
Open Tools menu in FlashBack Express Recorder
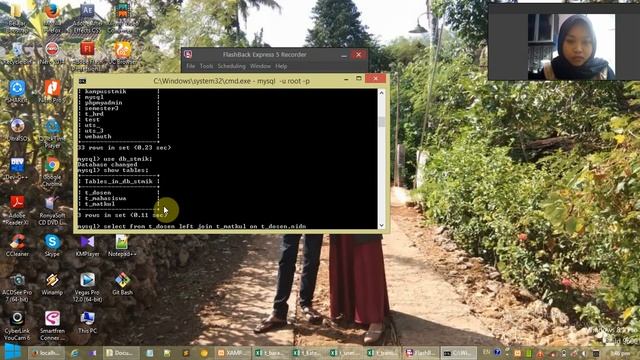pyautogui.click(x=206, y=66)
